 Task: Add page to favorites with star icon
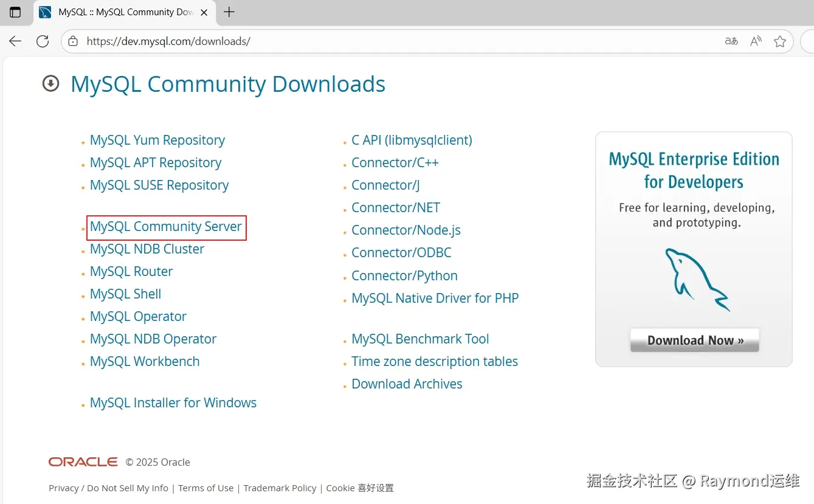780,41
